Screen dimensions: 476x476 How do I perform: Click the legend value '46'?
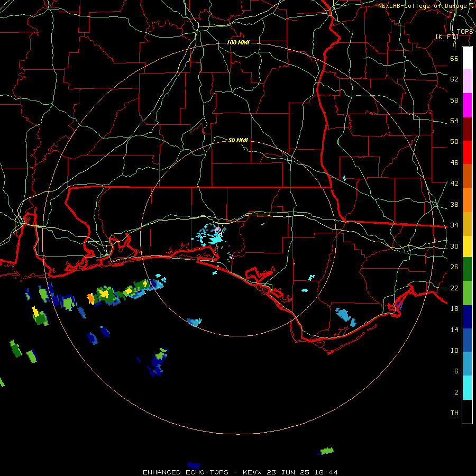454,163
